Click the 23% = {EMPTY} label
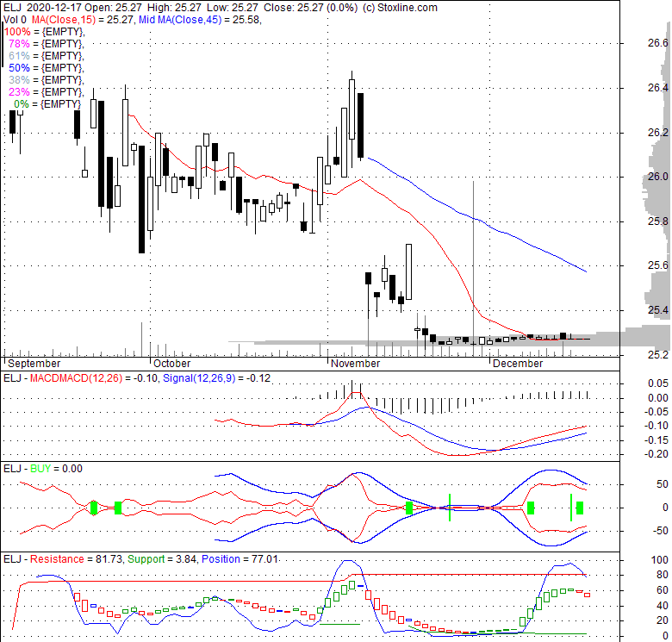672x642 pixels. (x=47, y=91)
